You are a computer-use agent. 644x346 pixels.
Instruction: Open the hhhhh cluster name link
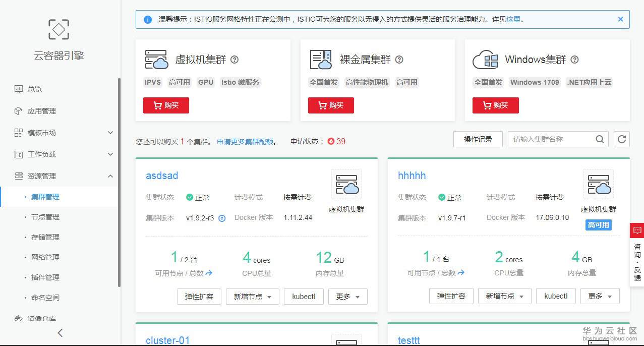(412, 176)
